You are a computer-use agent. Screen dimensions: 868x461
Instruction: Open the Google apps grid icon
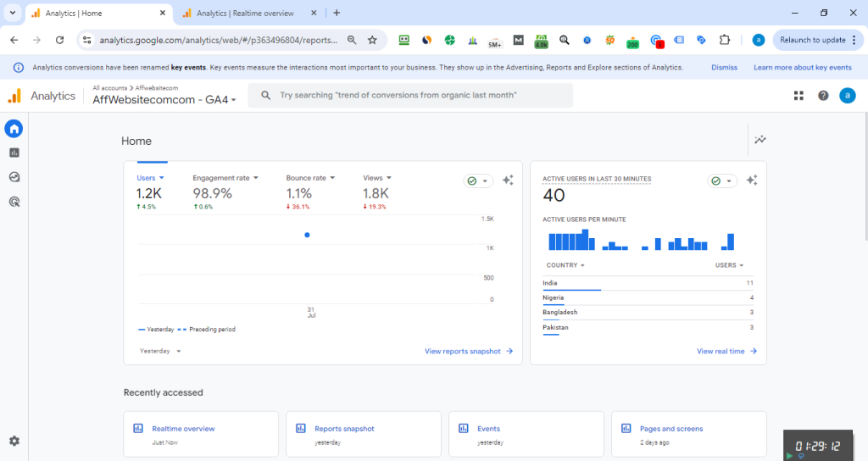798,96
